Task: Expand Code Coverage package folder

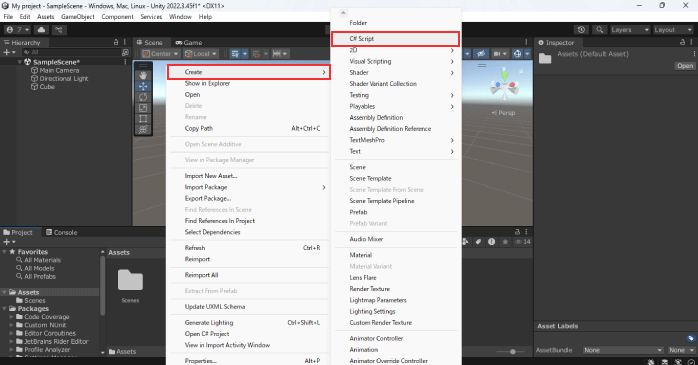Action: point(12,317)
